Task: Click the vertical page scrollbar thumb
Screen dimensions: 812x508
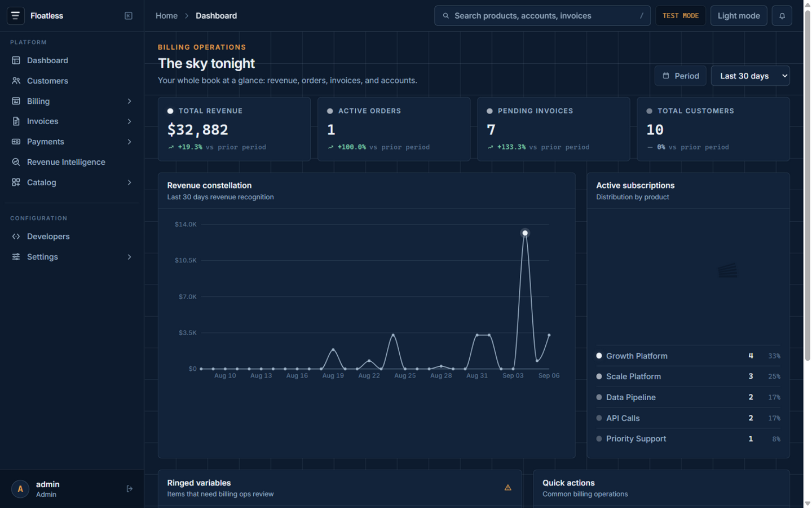Action: pyautogui.click(x=807, y=186)
